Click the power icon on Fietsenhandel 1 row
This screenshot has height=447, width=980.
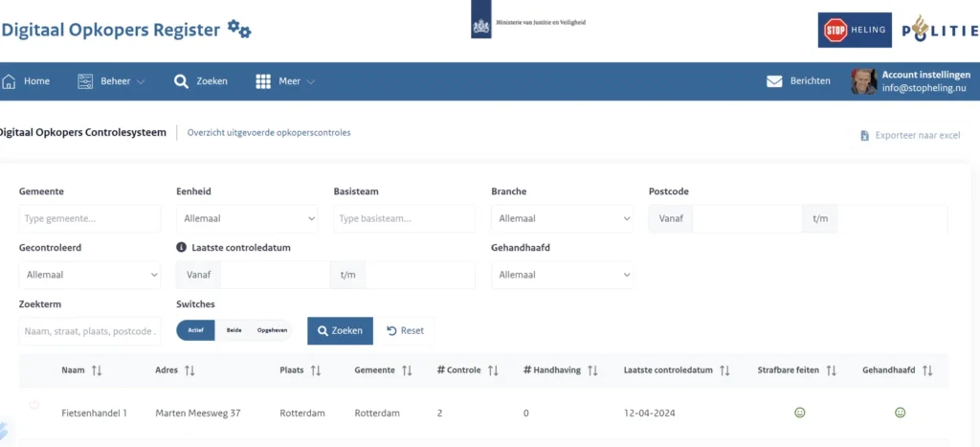34,405
